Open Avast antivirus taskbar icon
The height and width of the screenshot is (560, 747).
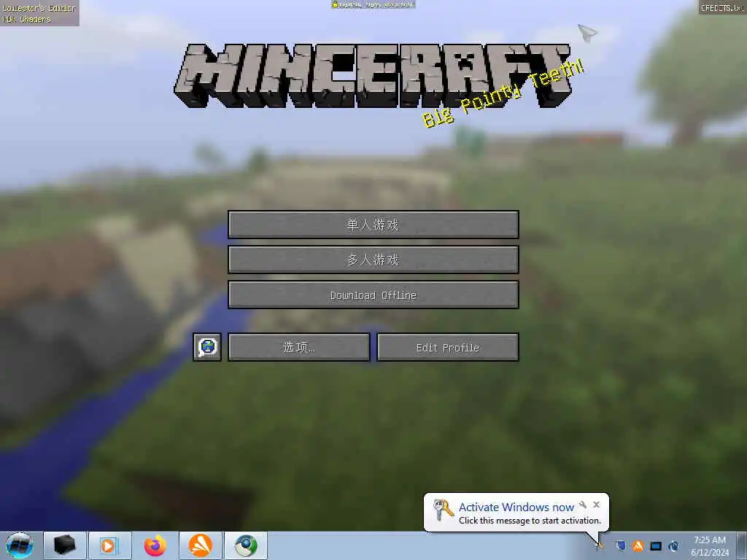coord(201,545)
